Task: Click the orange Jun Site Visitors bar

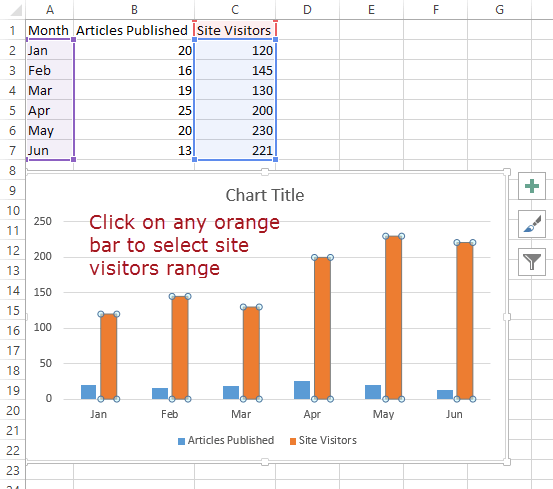Action: [465, 321]
